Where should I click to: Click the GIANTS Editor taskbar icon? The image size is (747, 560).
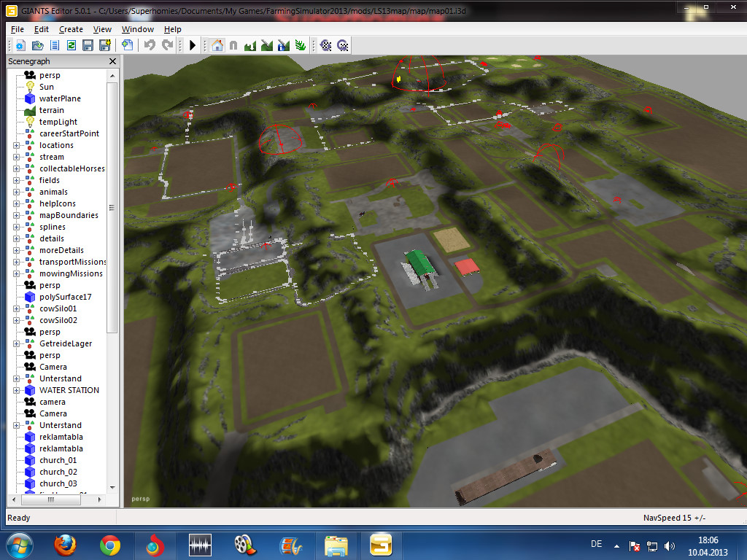click(381, 545)
